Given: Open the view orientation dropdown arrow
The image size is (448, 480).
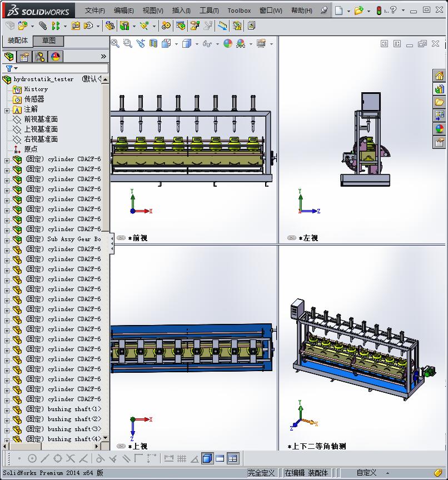Looking at the screenshot, I should coord(176,44).
